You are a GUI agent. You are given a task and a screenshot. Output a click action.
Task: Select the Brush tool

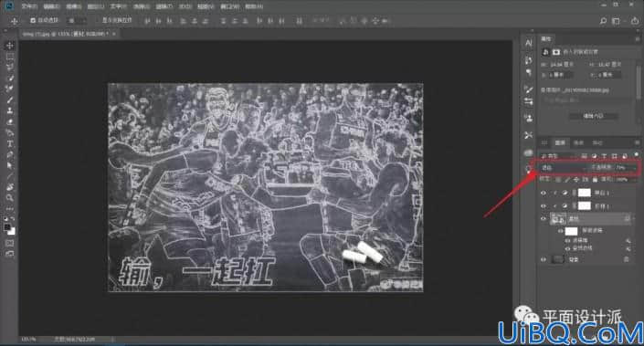pyautogui.click(x=10, y=100)
